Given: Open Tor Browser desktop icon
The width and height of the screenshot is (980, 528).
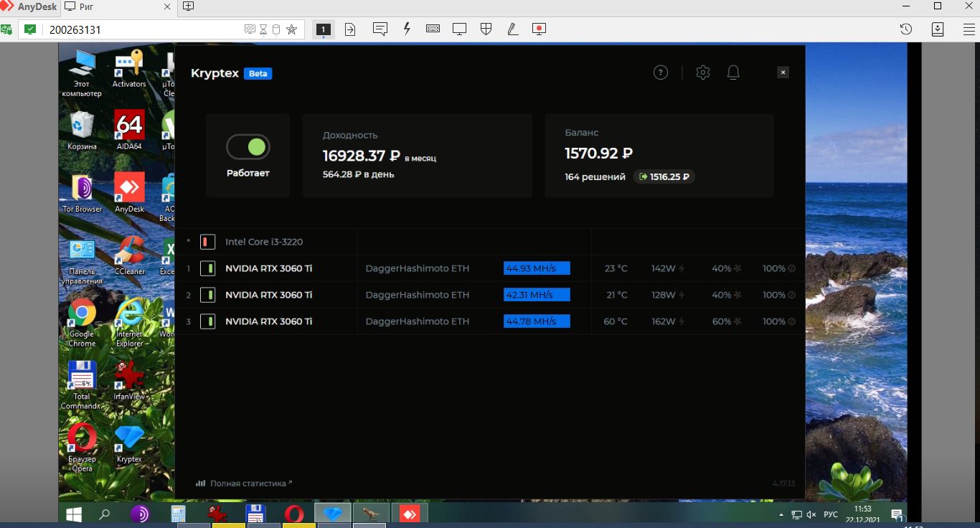Looking at the screenshot, I should (82, 193).
